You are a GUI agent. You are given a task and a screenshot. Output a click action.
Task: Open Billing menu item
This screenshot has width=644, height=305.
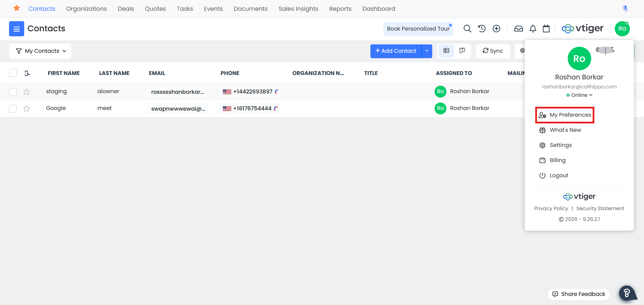point(552,160)
